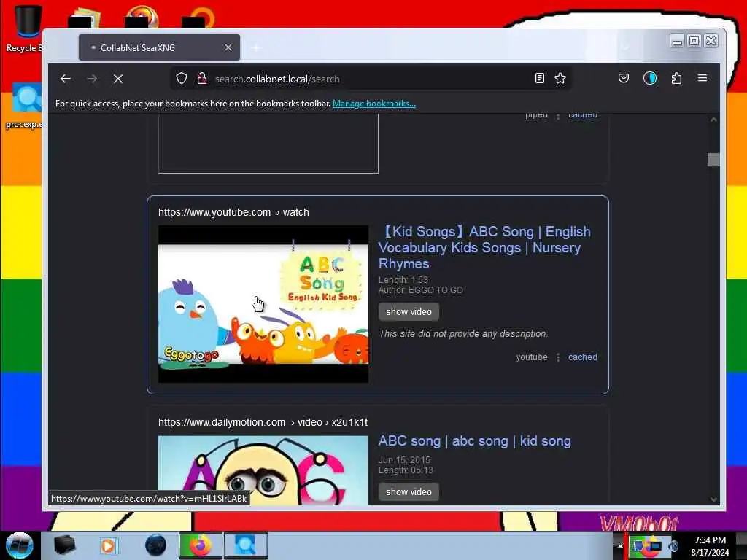Click the Dailymotion video thumbnail
Screen dimensions: 747x560
click(x=263, y=470)
